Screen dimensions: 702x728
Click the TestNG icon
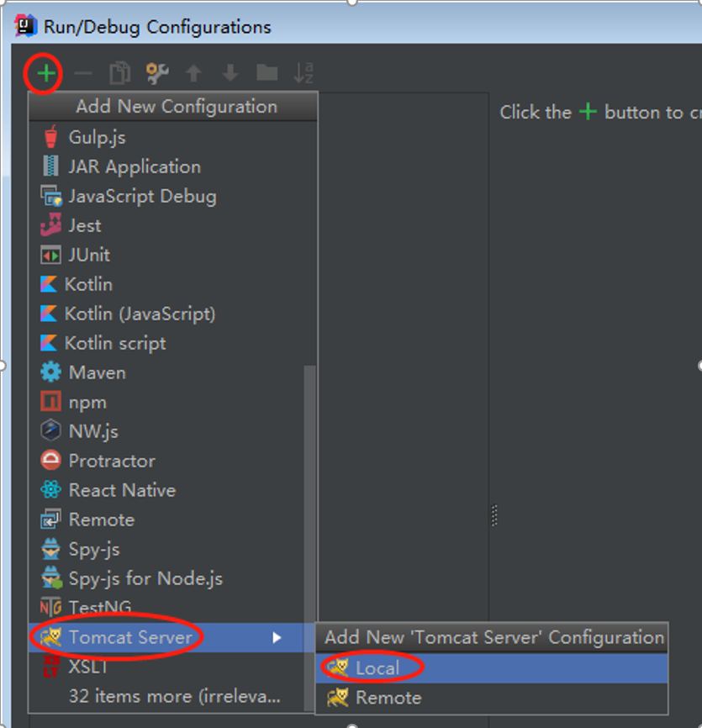50,606
